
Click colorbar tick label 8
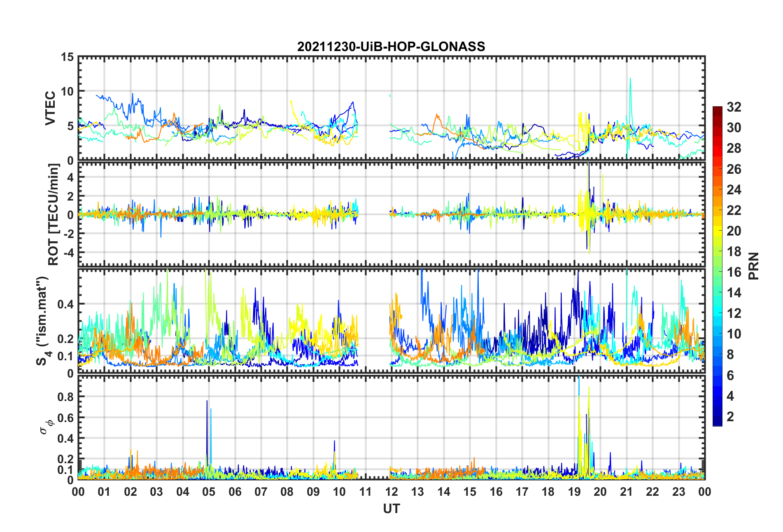point(730,354)
